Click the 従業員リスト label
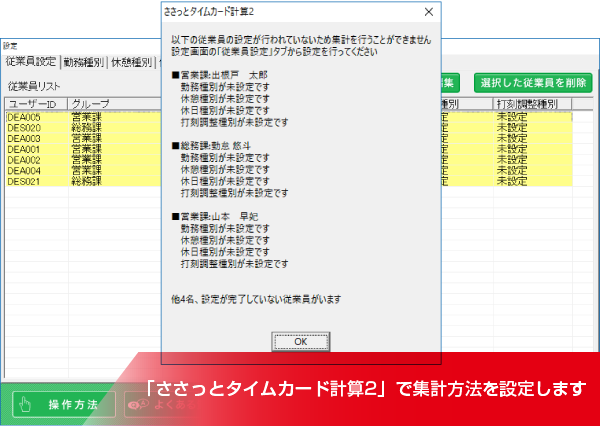 pos(34,87)
